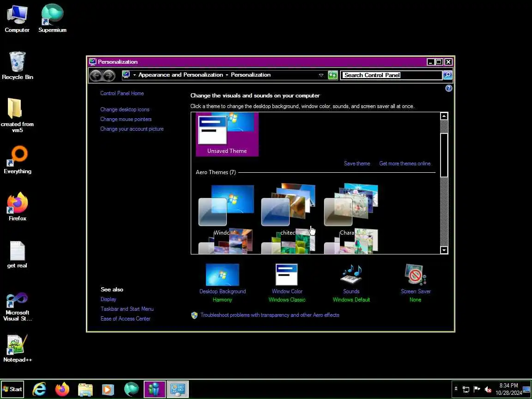
Task: Switch to the purple people taskbar app
Action: pyautogui.click(x=154, y=389)
